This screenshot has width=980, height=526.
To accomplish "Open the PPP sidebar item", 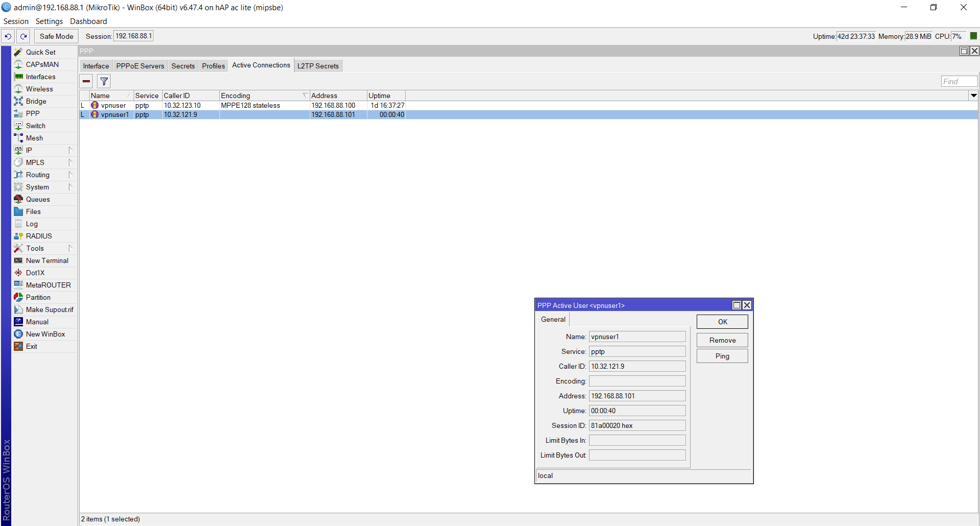I will point(44,113).
